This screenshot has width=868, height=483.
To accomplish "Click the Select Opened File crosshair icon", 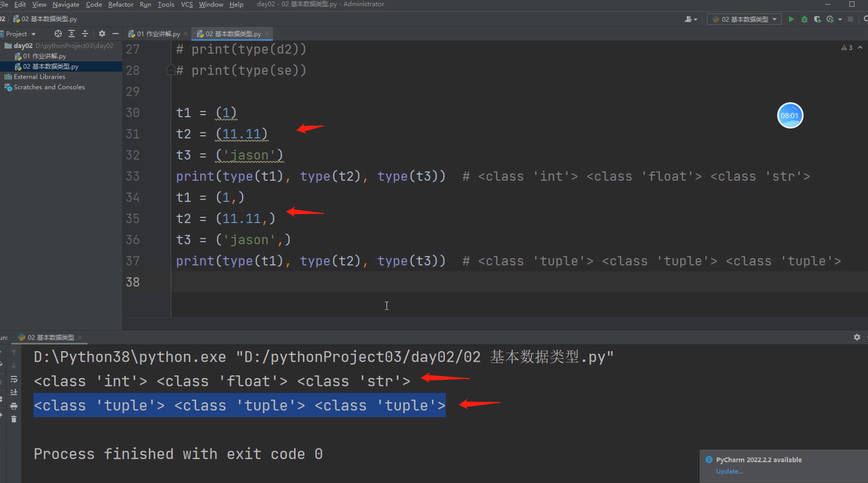I will coord(58,34).
